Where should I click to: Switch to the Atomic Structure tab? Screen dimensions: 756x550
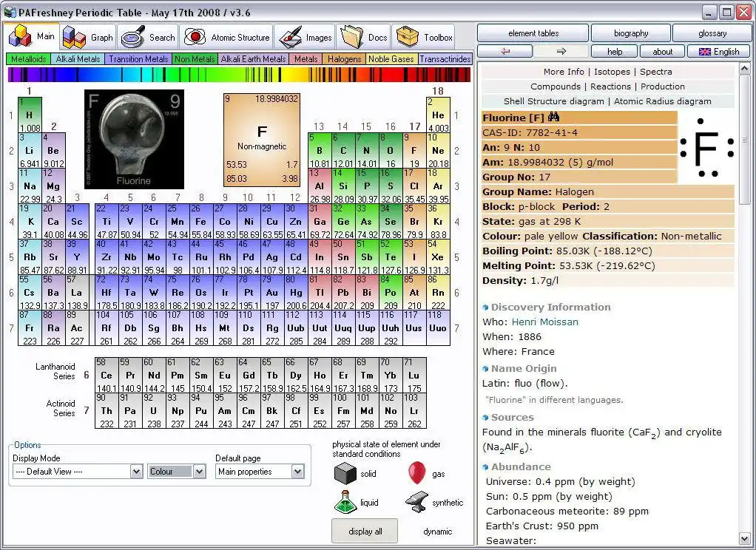point(228,37)
